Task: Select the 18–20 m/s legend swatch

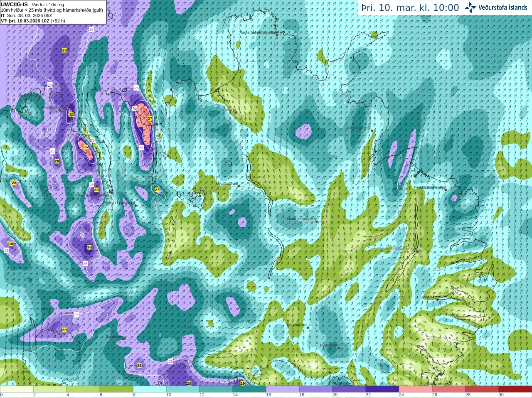Action: point(316,389)
